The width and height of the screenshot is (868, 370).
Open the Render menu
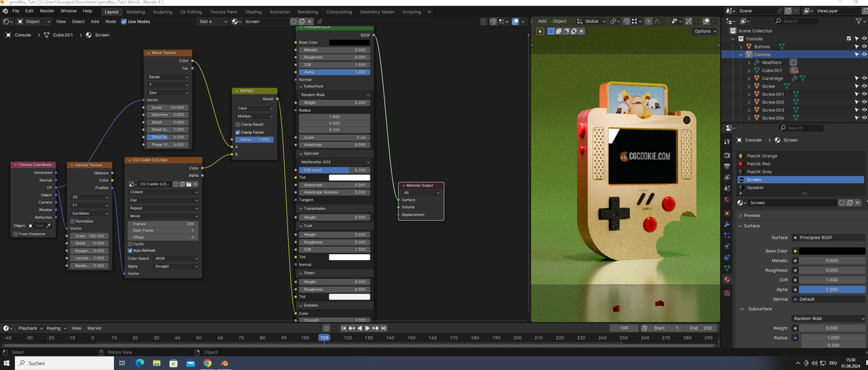tap(47, 12)
